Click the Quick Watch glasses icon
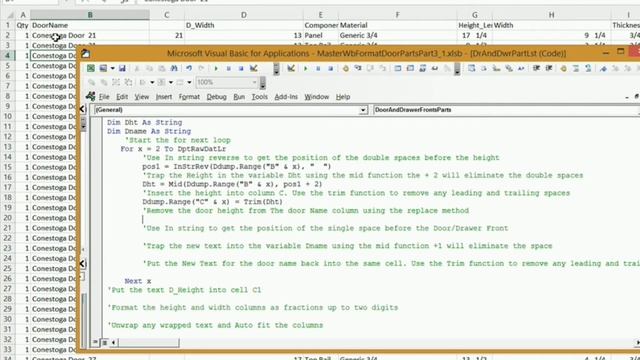Image resolution: width=640 pixels, height=360 pixels. pos(435,68)
